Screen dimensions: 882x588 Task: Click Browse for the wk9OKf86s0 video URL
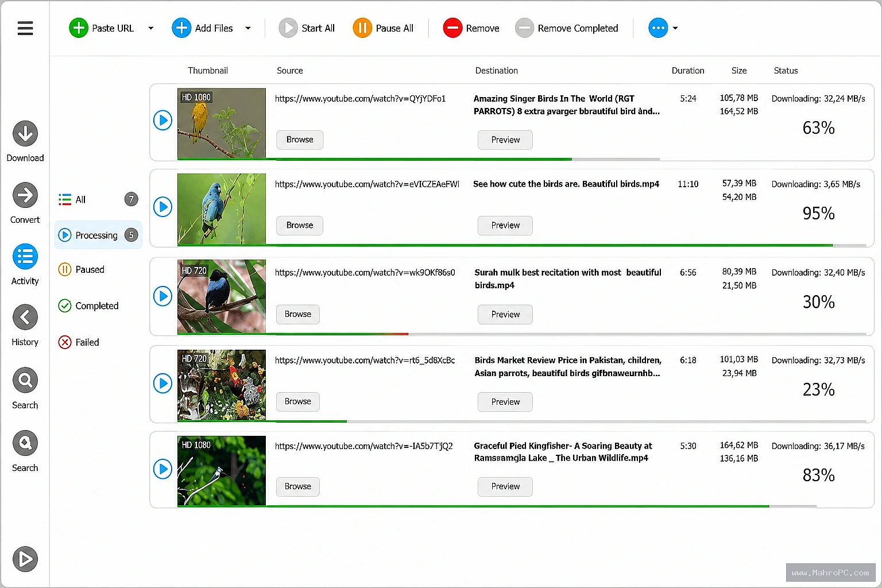(x=298, y=314)
